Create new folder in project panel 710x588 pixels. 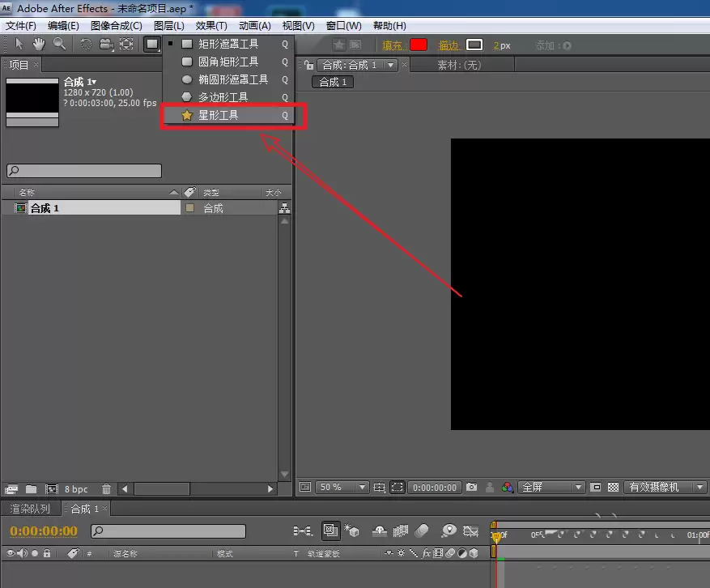(32, 489)
